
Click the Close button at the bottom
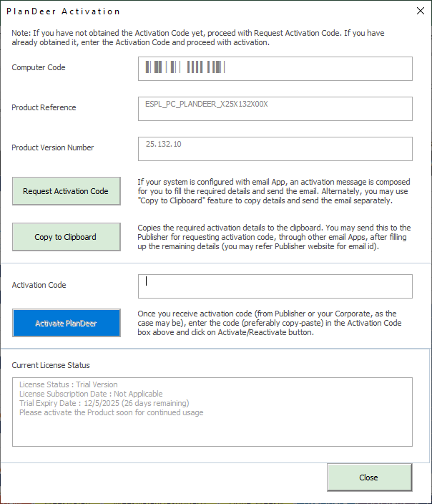pos(369,478)
